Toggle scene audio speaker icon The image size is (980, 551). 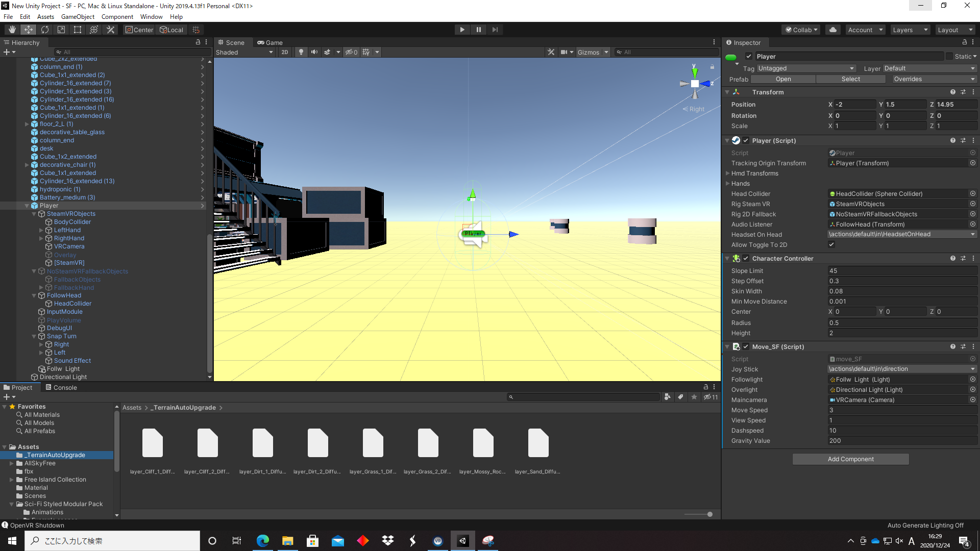(314, 52)
